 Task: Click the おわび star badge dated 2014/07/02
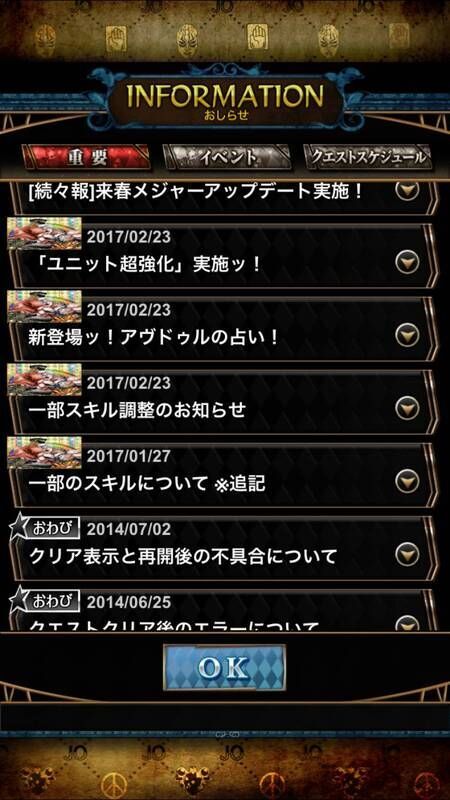pyautogui.click(x=44, y=527)
